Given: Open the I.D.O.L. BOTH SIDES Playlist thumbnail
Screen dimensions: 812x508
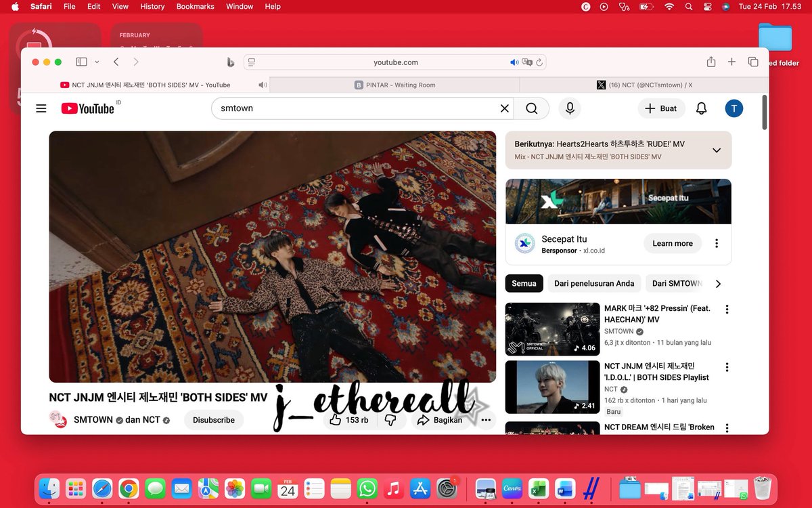Looking at the screenshot, I should 552,387.
